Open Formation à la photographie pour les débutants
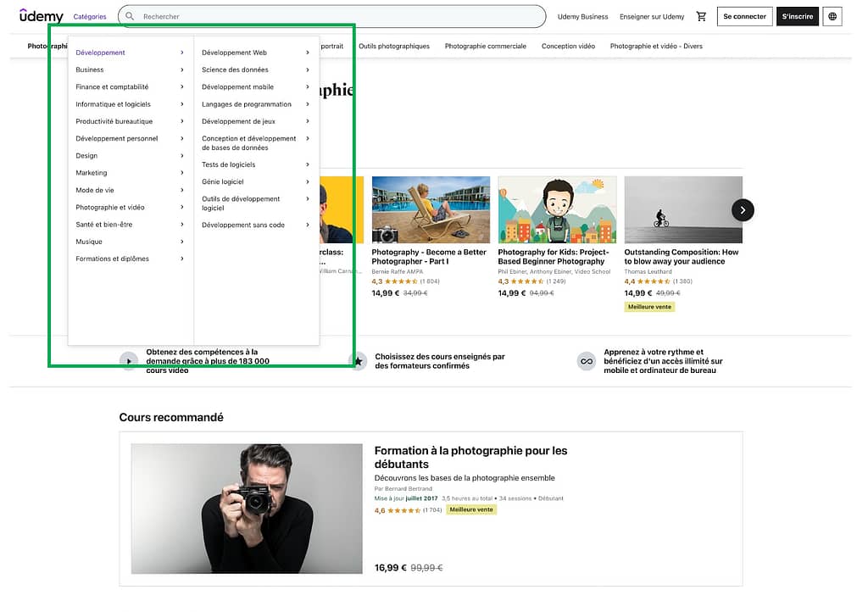 tap(470, 457)
